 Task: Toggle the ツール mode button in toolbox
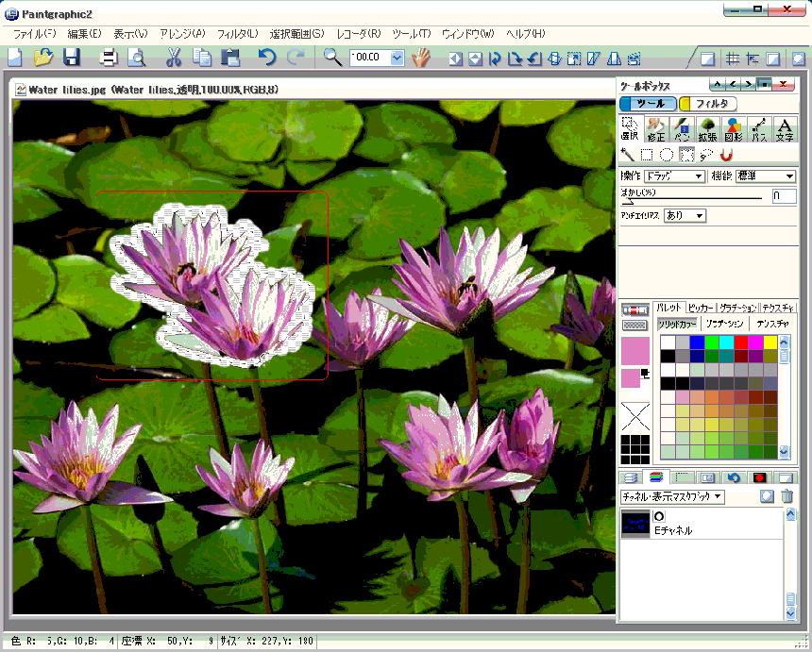(648, 104)
